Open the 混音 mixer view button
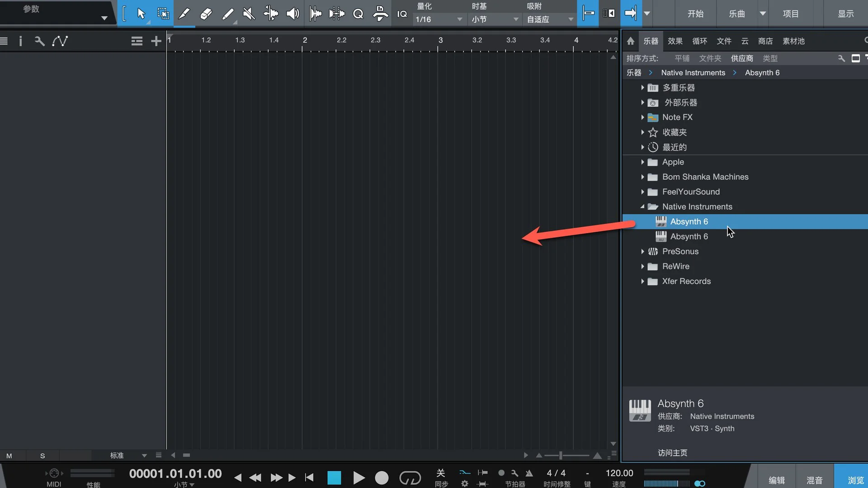Screen dimensions: 868x488 click(x=814, y=480)
